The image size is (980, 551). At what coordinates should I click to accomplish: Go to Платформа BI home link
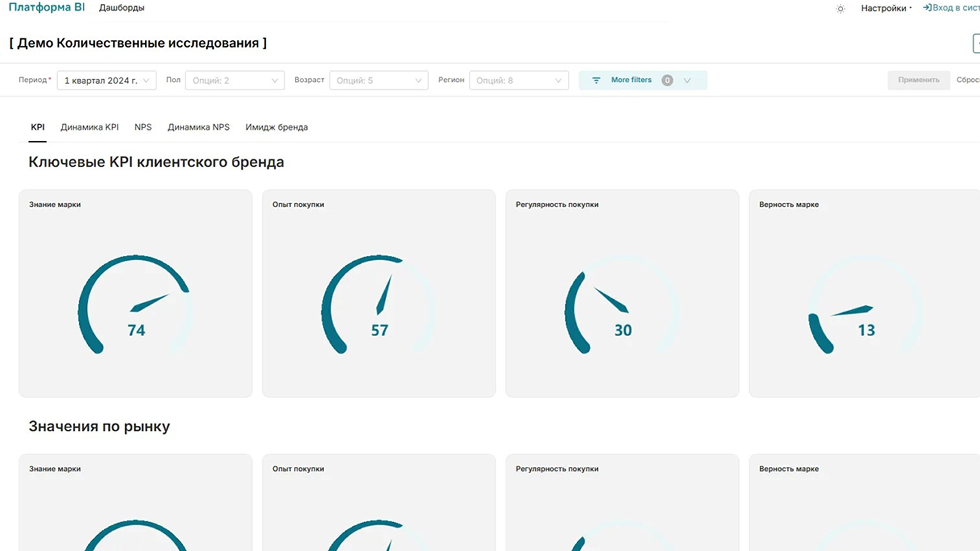pyautogui.click(x=47, y=7)
